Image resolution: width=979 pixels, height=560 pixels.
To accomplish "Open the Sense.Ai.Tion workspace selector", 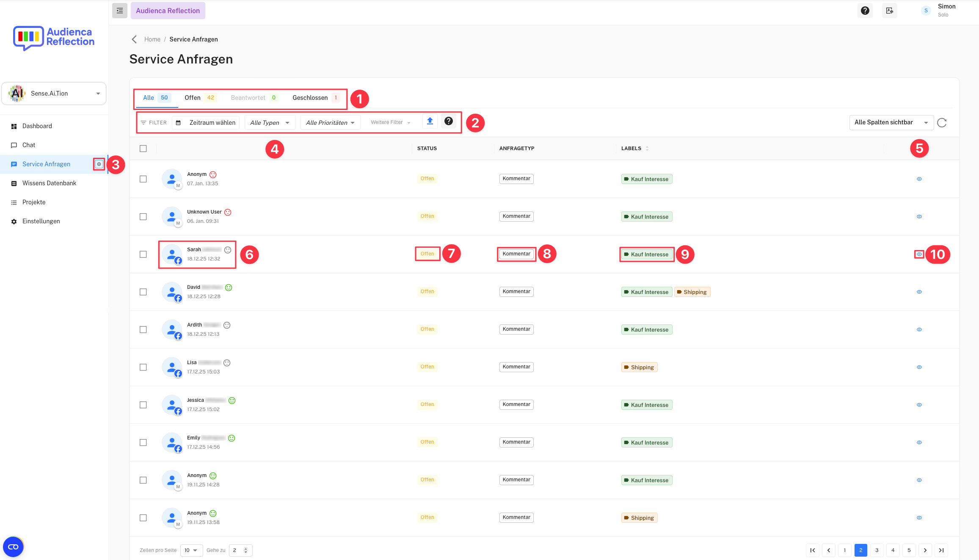I will 54,93.
